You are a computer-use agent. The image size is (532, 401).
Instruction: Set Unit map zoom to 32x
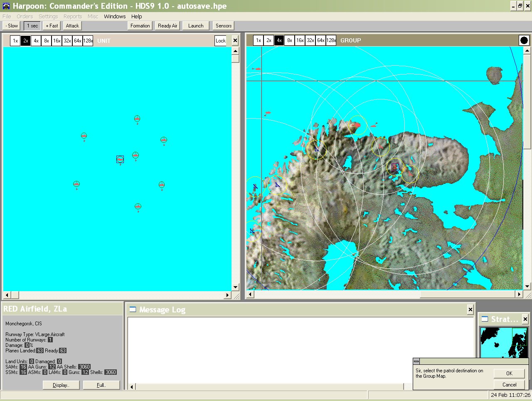(x=67, y=41)
